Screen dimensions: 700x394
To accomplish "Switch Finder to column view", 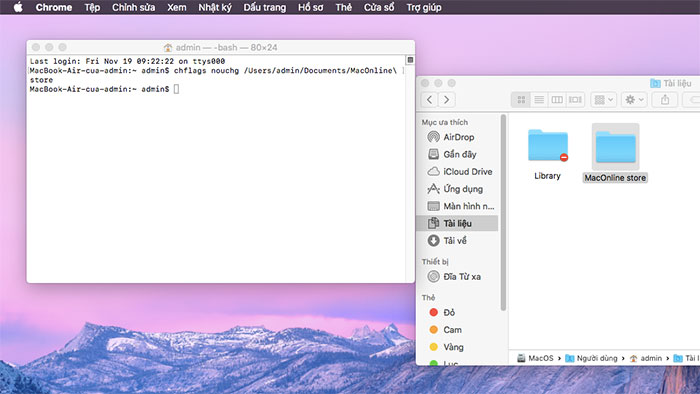I will (x=557, y=100).
